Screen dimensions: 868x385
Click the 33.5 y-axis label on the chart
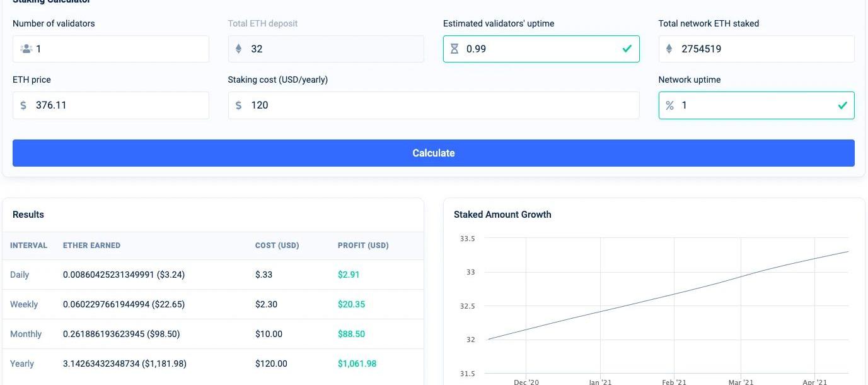(x=467, y=239)
